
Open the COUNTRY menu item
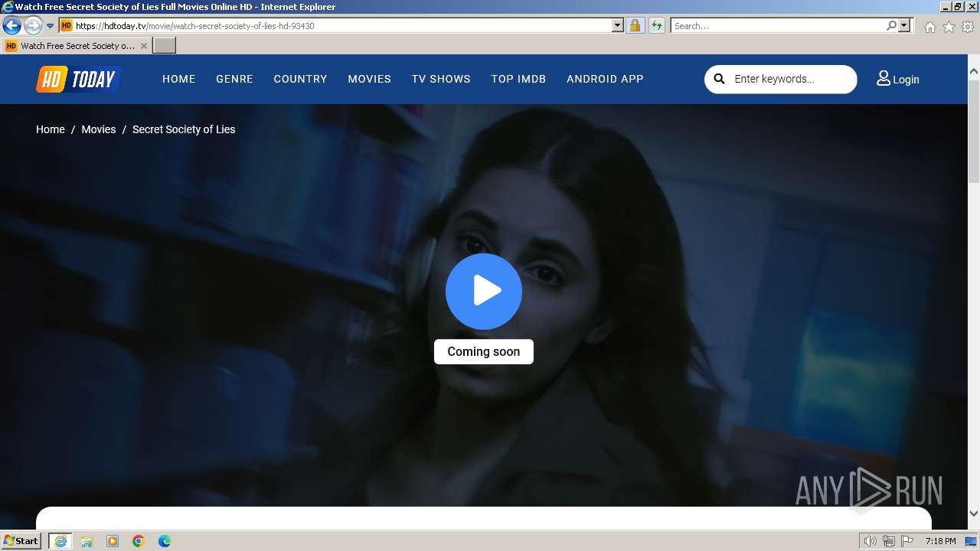[300, 79]
